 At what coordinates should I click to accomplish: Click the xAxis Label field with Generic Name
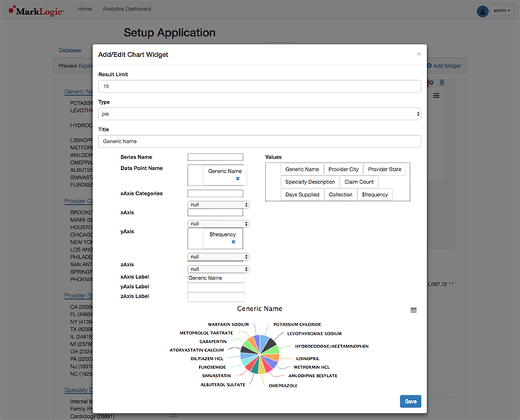point(215,278)
